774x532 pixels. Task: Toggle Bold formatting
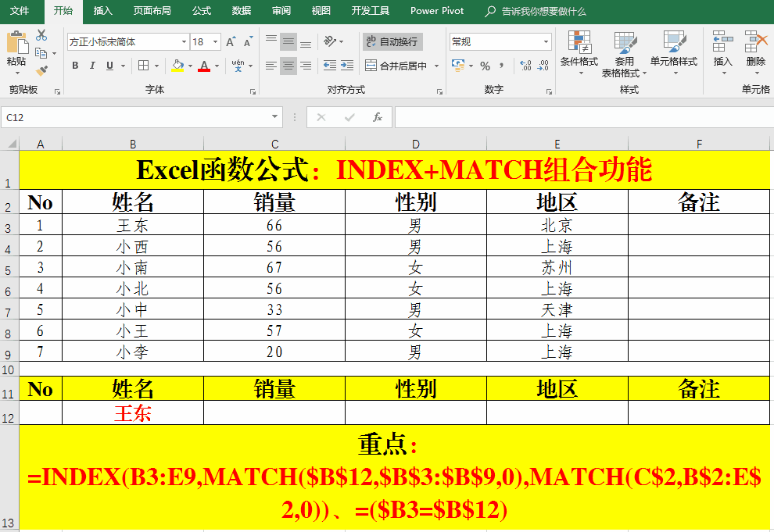75,66
